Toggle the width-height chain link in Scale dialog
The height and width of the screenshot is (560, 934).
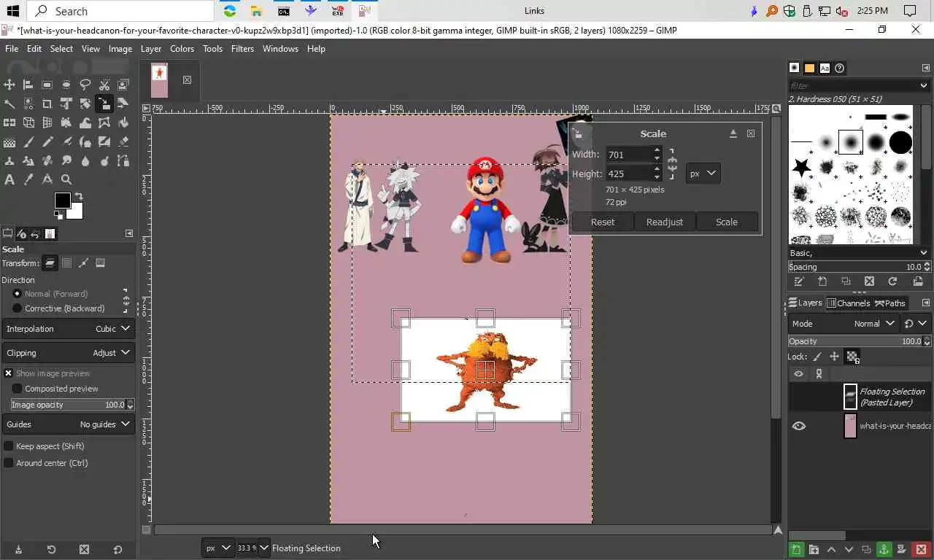tap(672, 164)
